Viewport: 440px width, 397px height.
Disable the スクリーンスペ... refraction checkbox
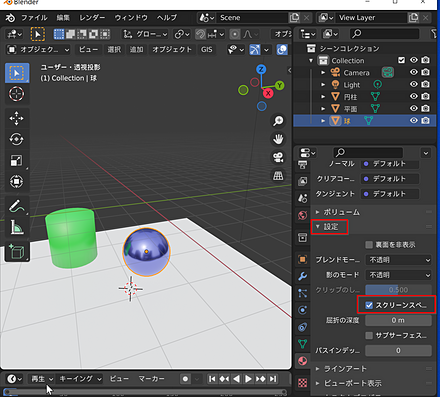tap(369, 305)
